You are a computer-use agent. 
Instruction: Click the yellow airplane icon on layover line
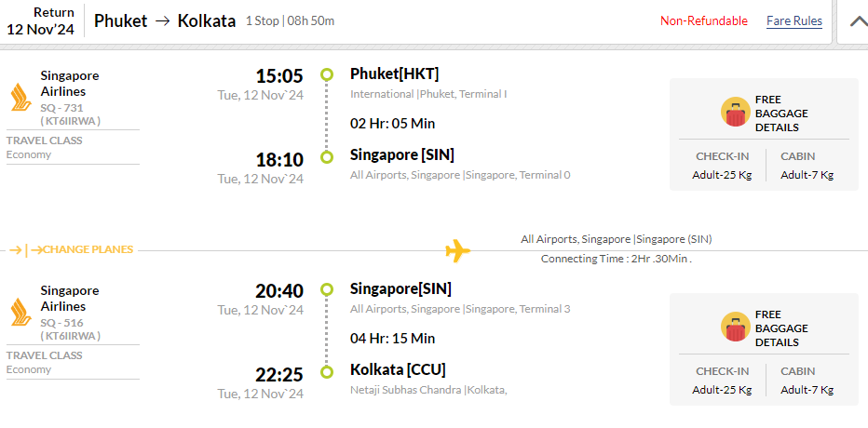pyautogui.click(x=458, y=250)
